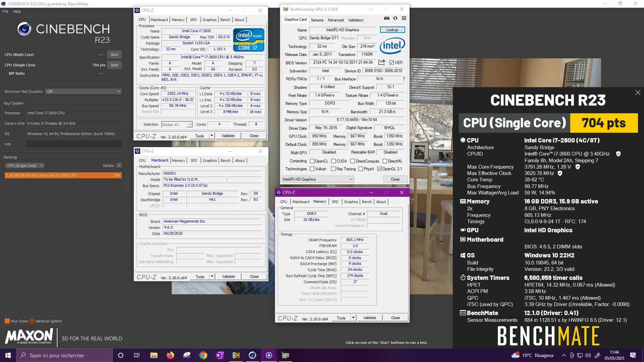
Task: Refresh GPU-Z data with circular arrows icon
Action: pos(395,18)
